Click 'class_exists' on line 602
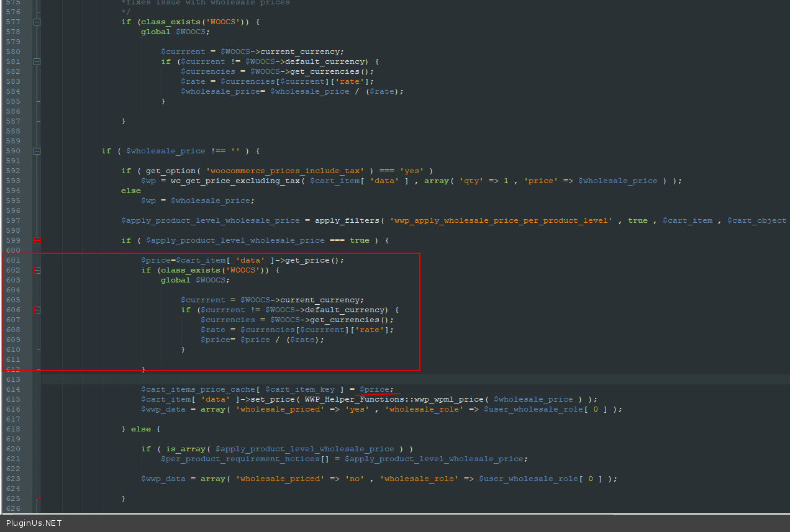This screenshot has height=532, width=790. pos(191,270)
